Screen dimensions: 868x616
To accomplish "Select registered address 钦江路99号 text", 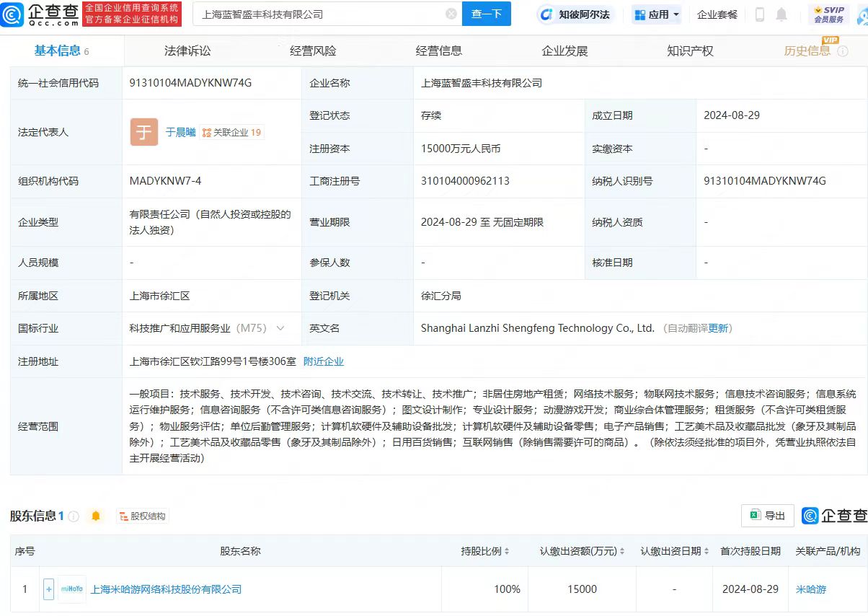I will pos(213,361).
